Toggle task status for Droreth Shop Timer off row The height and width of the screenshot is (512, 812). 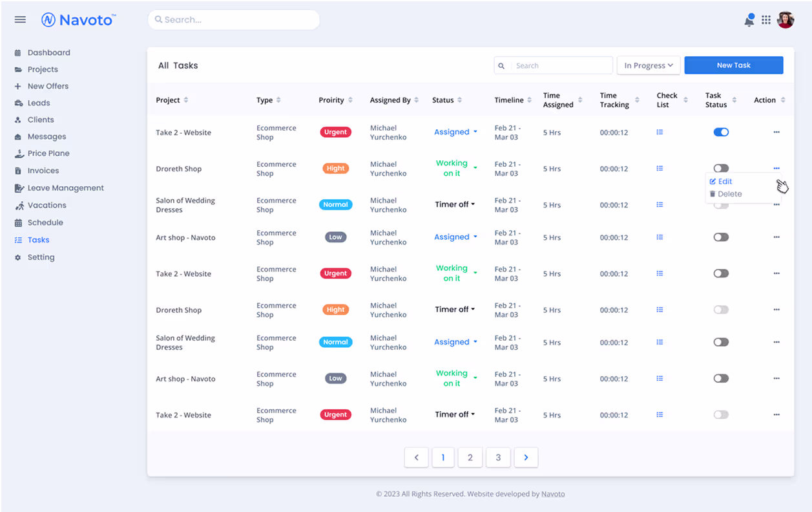tap(721, 310)
